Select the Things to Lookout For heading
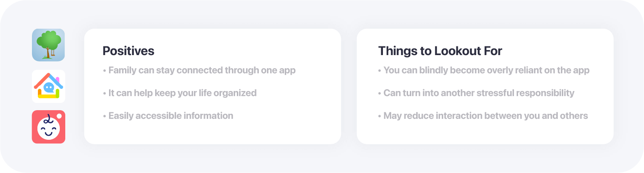Screen dimensions: 644x173 pos(440,51)
